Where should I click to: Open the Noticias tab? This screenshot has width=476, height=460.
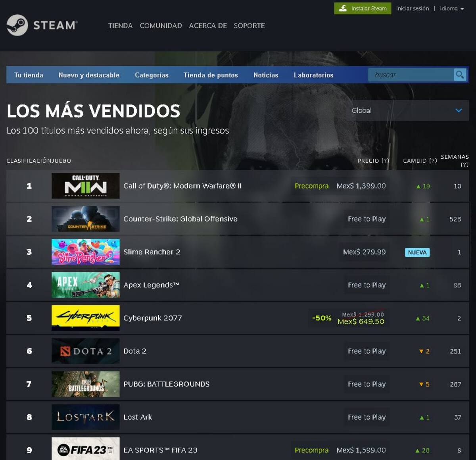click(266, 75)
